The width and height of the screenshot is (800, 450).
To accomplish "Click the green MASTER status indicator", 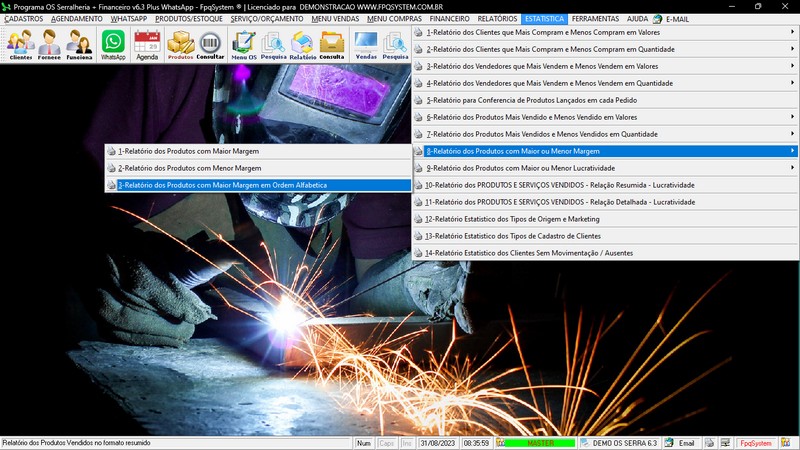I will click(540, 443).
